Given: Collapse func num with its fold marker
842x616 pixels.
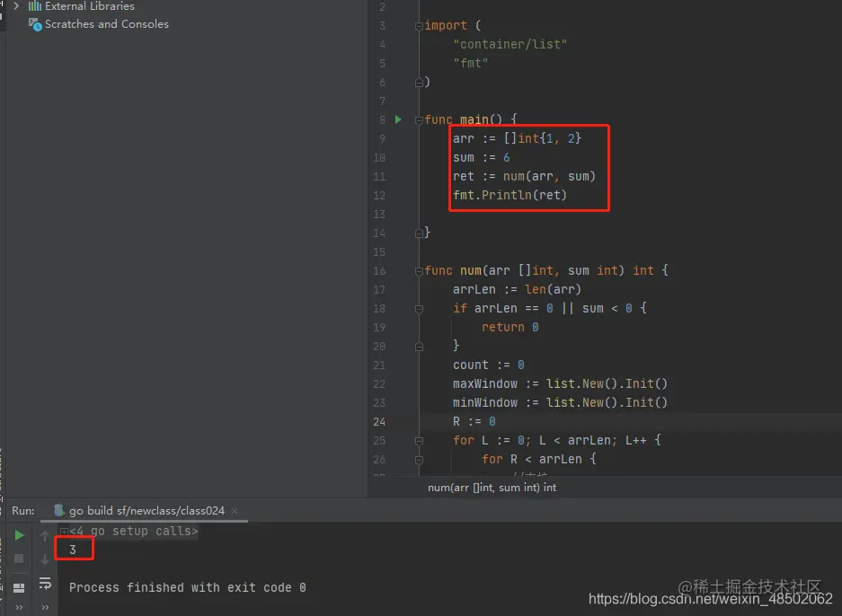Looking at the screenshot, I should tap(419, 271).
